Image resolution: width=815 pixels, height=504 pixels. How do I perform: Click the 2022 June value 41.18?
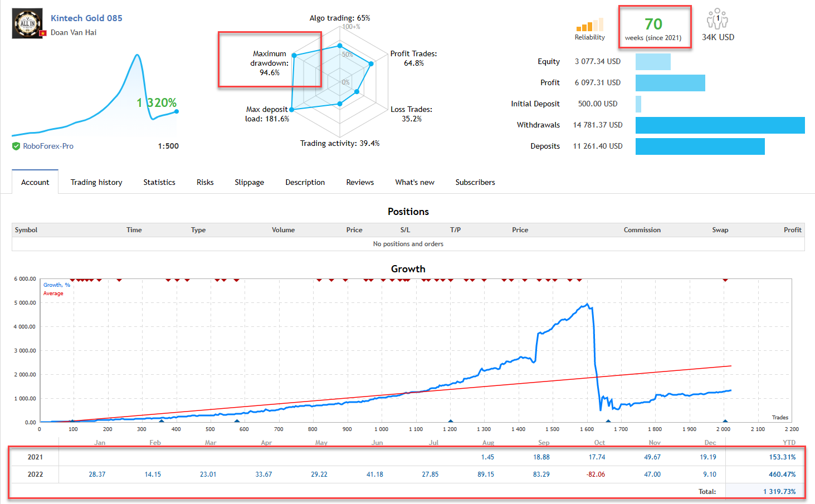pyautogui.click(x=375, y=474)
